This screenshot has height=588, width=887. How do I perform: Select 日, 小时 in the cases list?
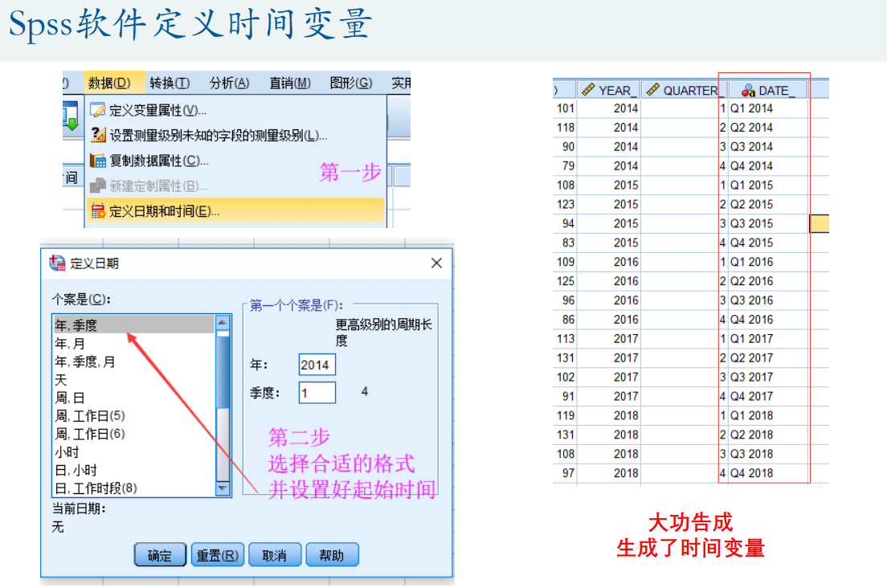point(134,470)
